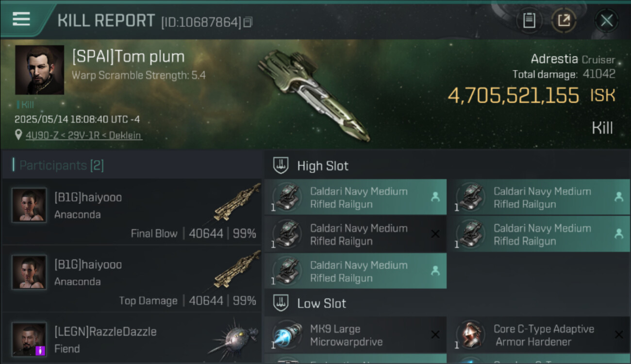Click the High Slot section header
The height and width of the screenshot is (364, 631).
[x=323, y=166]
